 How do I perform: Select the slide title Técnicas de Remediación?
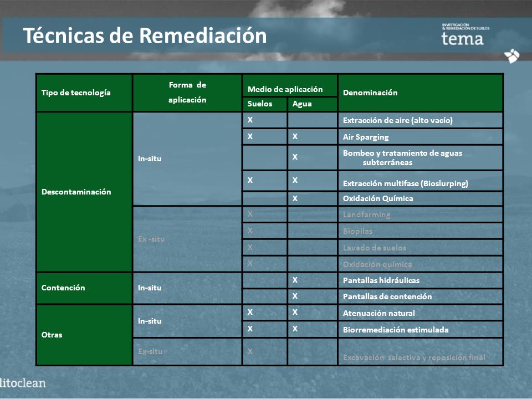[x=145, y=35]
